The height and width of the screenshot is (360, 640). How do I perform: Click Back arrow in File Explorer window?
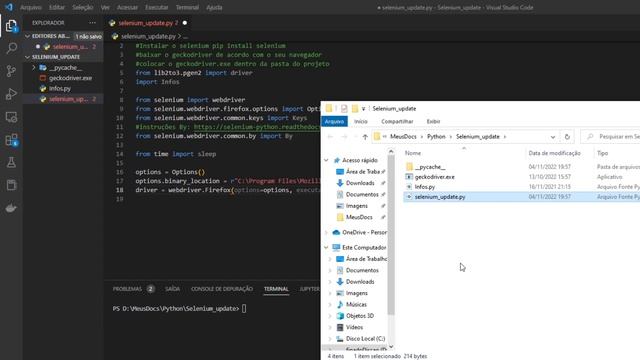[x=330, y=137]
